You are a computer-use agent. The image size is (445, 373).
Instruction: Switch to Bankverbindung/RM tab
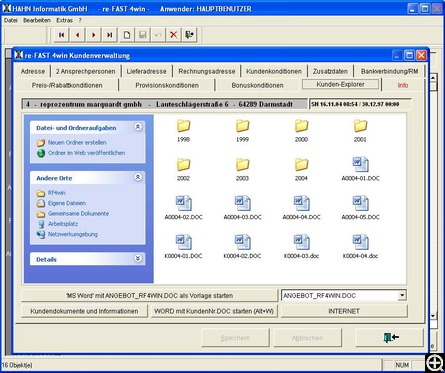[x=389, y=71]
